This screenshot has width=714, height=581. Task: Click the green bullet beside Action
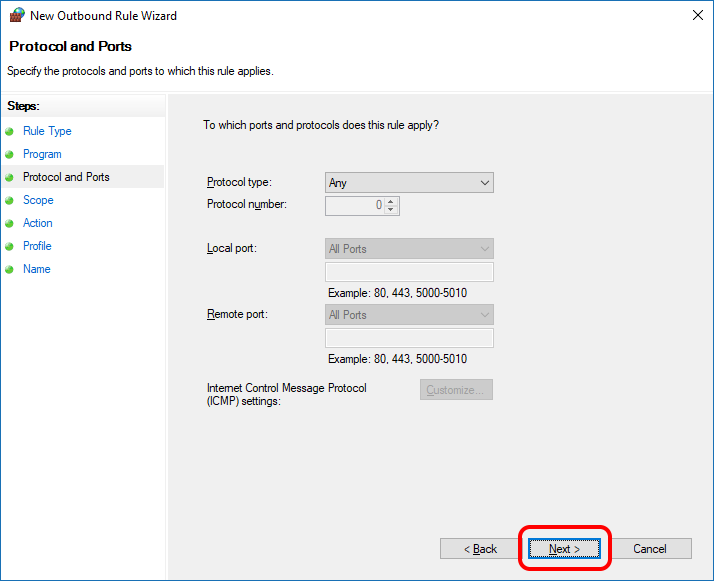[10, 223]
